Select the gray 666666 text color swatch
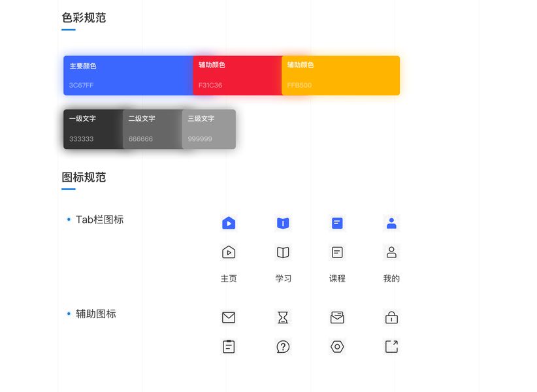537x392 pixels. point(152,129)
